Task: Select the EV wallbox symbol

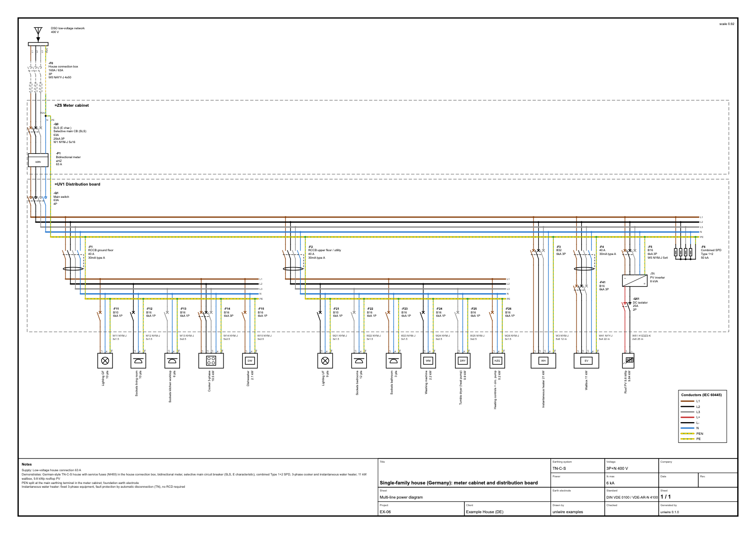Action: tap(586, 361)
